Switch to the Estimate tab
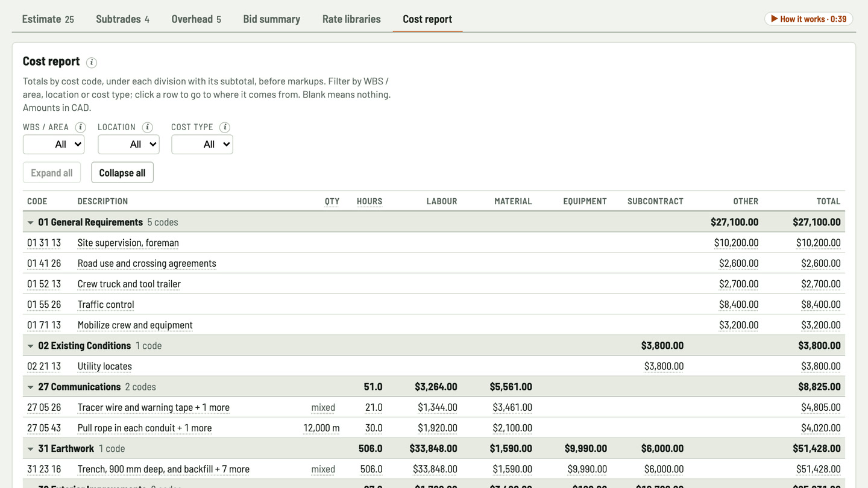 coord(48,19)
